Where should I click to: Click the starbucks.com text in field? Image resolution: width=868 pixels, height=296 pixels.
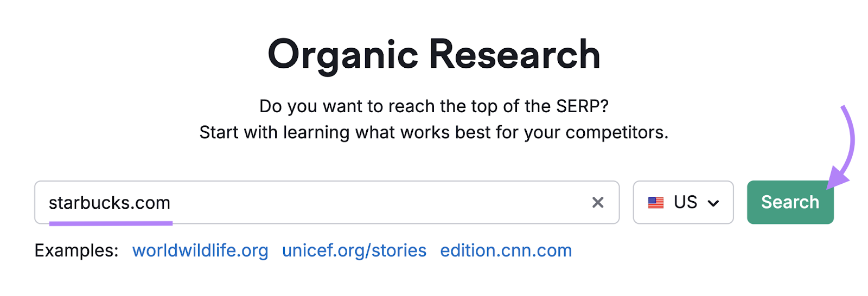110,203
